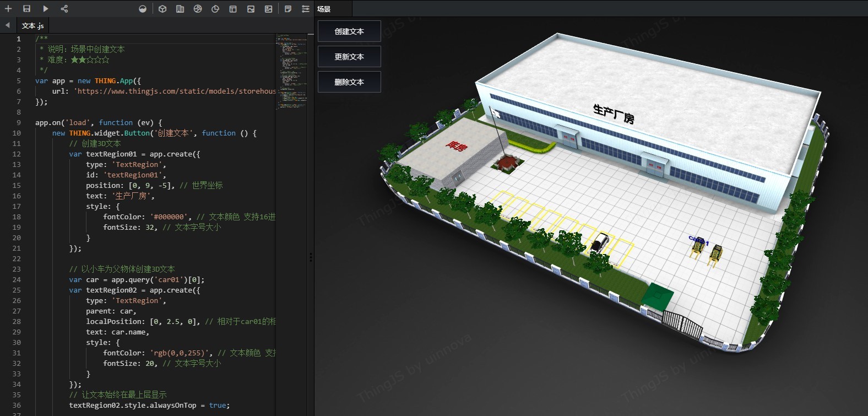Click the pie chart icon in toolbar

(x=215, y=9)
